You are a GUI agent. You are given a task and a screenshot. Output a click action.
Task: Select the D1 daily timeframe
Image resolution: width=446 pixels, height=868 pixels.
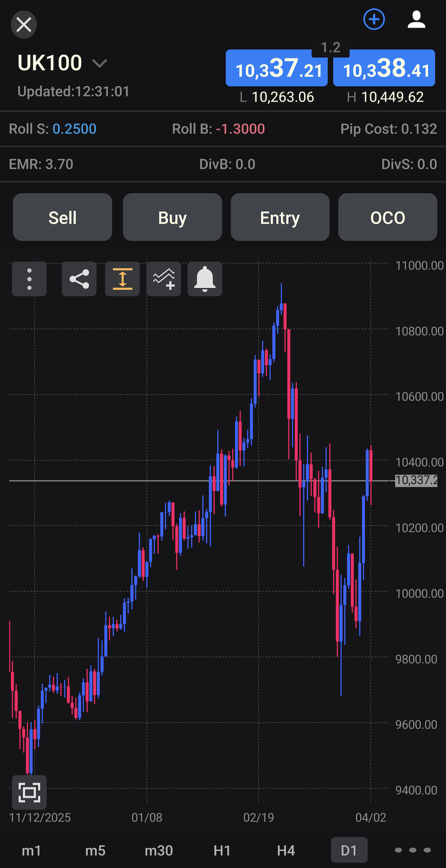pyautogui.click(x=349, y=850)
